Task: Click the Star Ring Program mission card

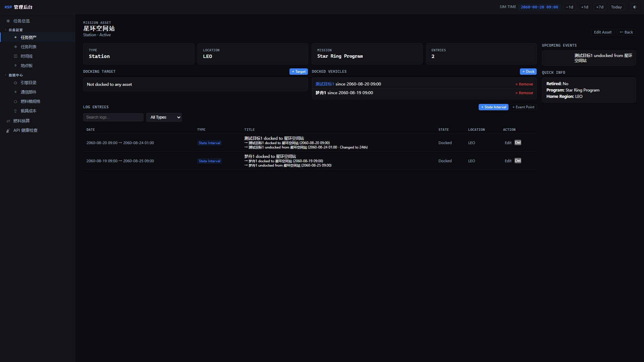Action: [367, 54]
